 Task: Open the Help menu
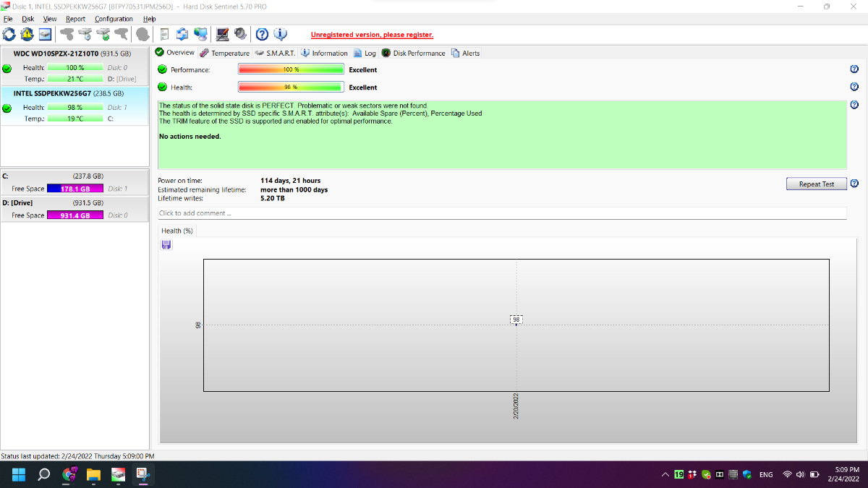149,19
